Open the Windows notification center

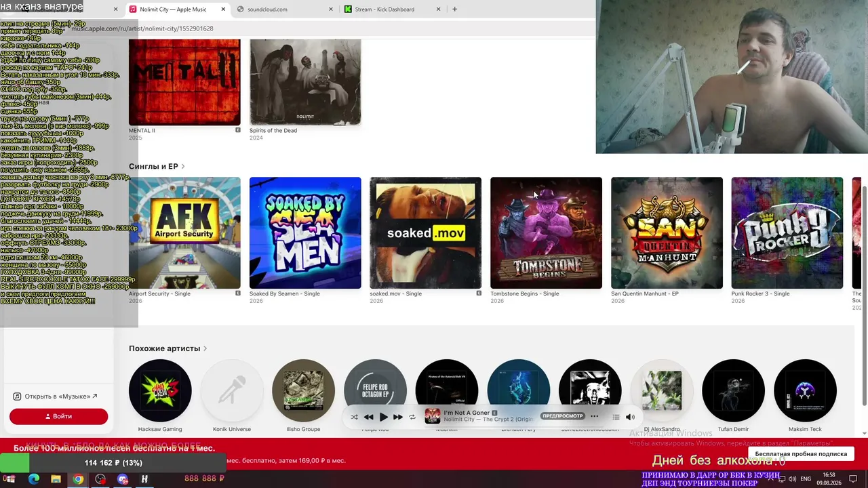coord(854,479)
